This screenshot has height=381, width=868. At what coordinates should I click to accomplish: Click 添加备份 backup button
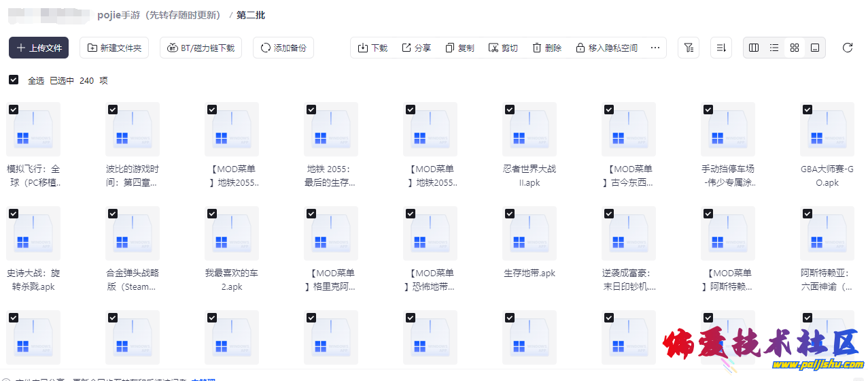pyautogui.click(x=283, y=48)
